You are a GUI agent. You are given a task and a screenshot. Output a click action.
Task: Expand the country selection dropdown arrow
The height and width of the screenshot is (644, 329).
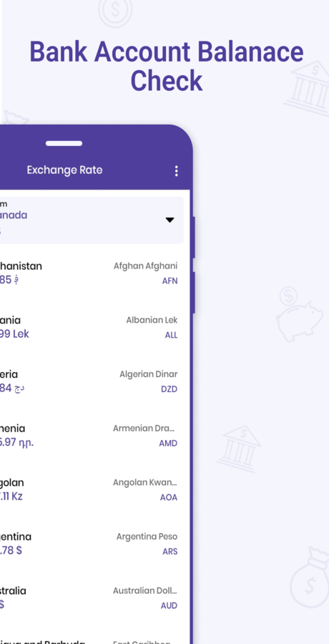pos(170,220)
